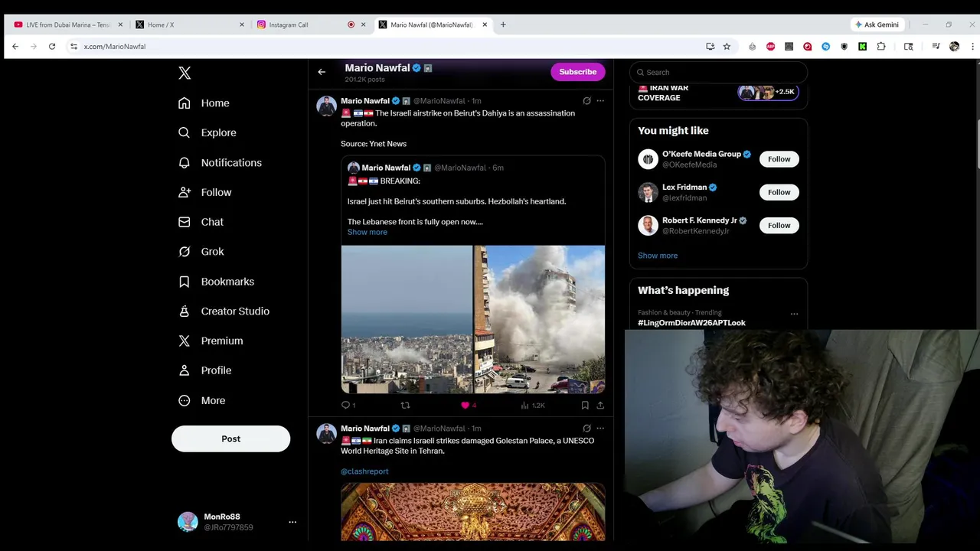980x551 pixels.
Task: Reload the page
Action: tap(52, 47)
